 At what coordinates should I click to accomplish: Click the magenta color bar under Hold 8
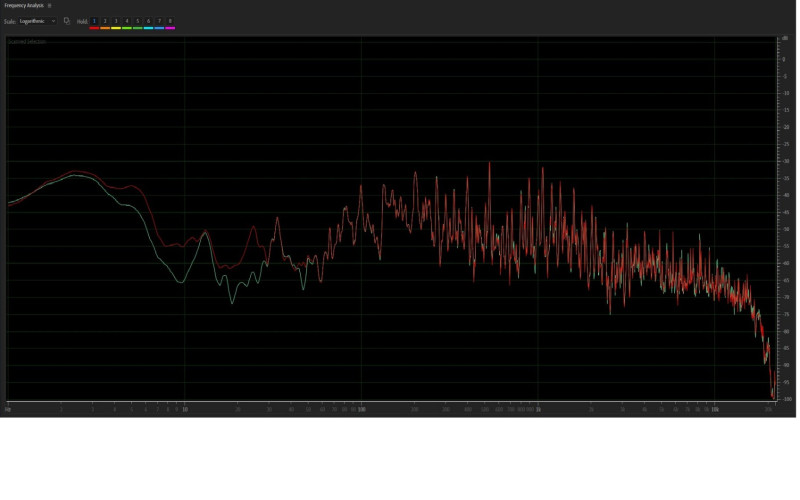pyautogui.click(x=170, y=28)
